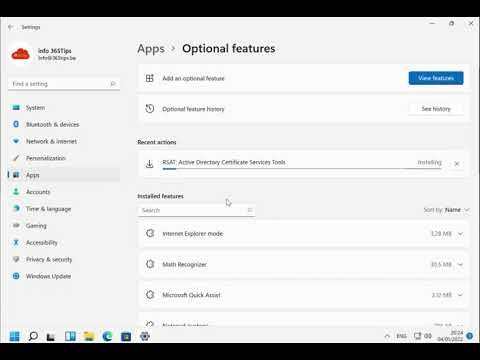
Task: Expand the Microsoft Quick Assist entry
Action: 460,295
